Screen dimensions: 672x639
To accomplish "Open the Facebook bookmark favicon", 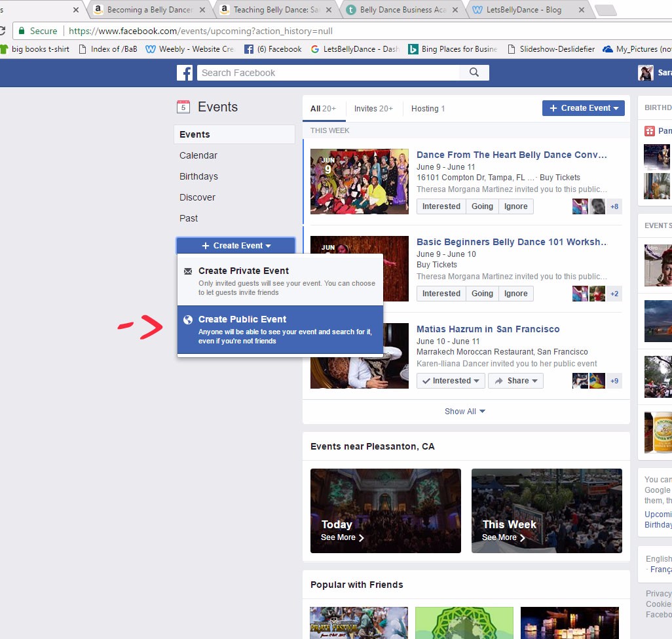I will pyautogui.click(x=249, y=49).
